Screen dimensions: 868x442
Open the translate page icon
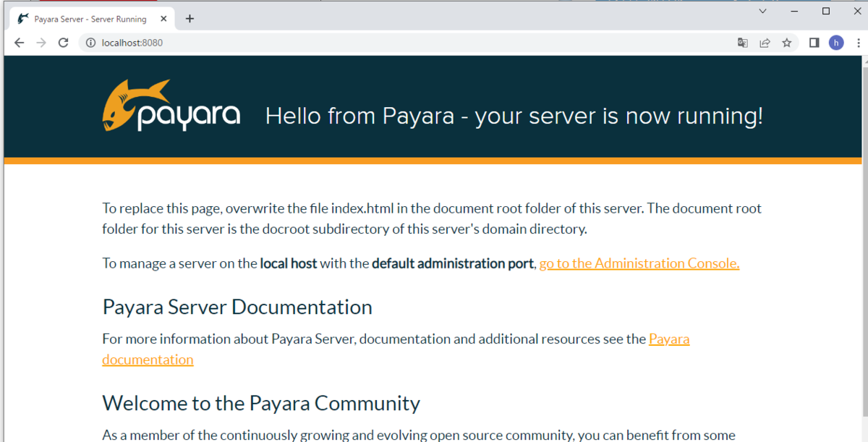click(x=743, y=43)
